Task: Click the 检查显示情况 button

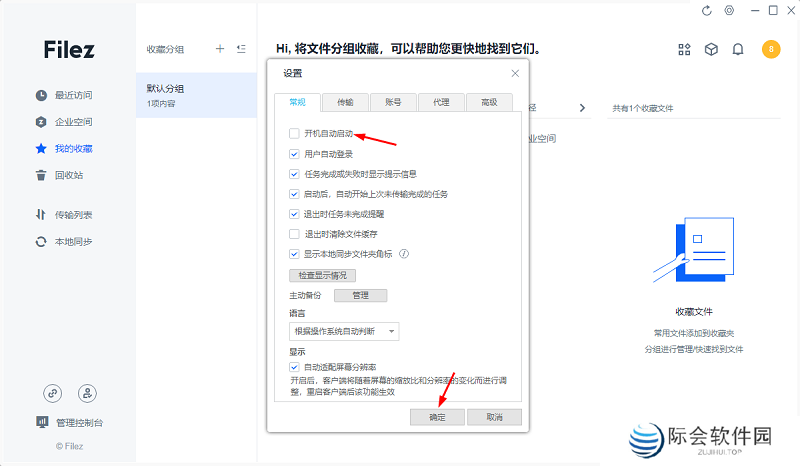Action: [x=322, y=276]
